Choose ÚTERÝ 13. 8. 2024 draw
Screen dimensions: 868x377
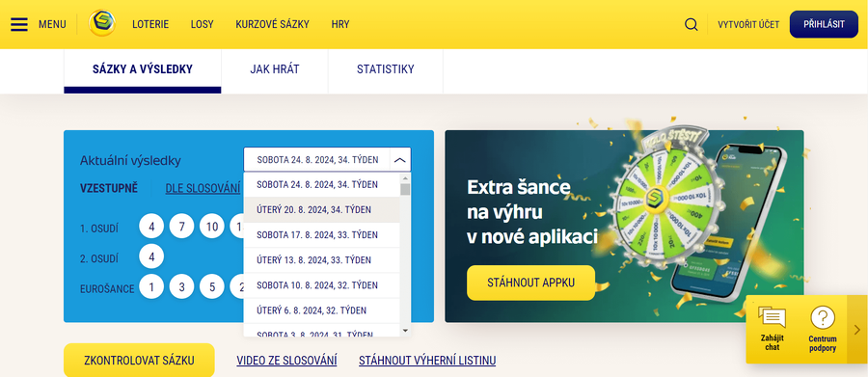[x=321, y=260]
